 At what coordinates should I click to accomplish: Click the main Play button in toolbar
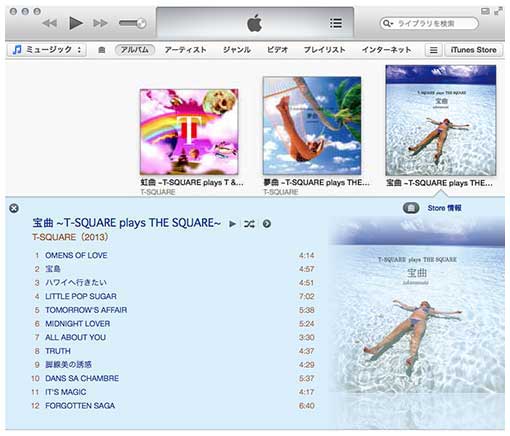(x=76, y=23)
